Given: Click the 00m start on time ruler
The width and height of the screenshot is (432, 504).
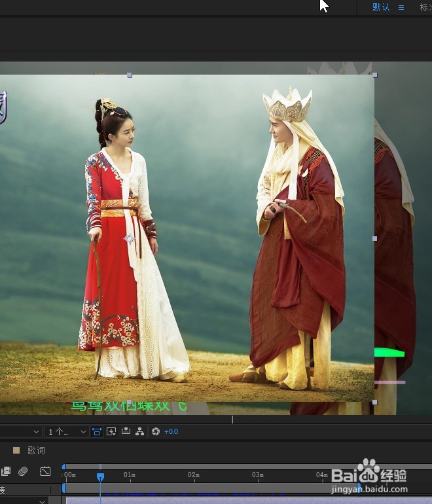Looking at the screenshot, I should point(70,475).
